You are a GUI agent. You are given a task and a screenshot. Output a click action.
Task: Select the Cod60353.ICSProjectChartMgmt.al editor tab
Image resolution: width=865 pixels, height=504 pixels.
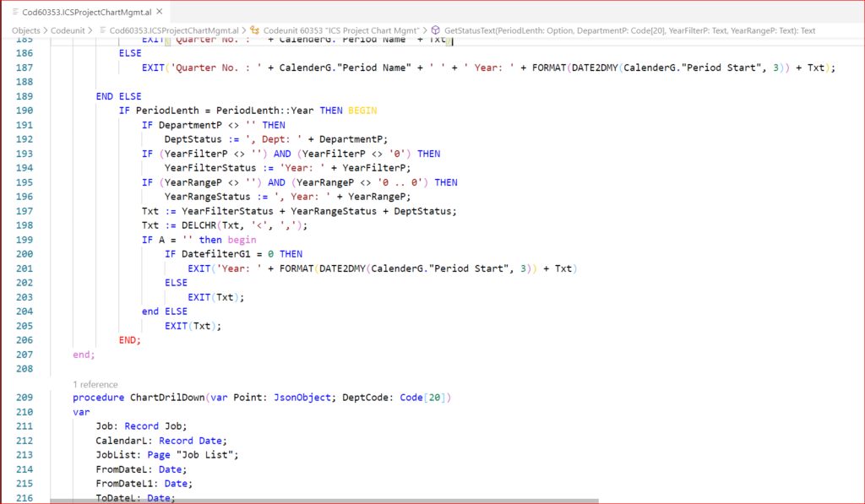pyautogui.click(x=87, y=12)
